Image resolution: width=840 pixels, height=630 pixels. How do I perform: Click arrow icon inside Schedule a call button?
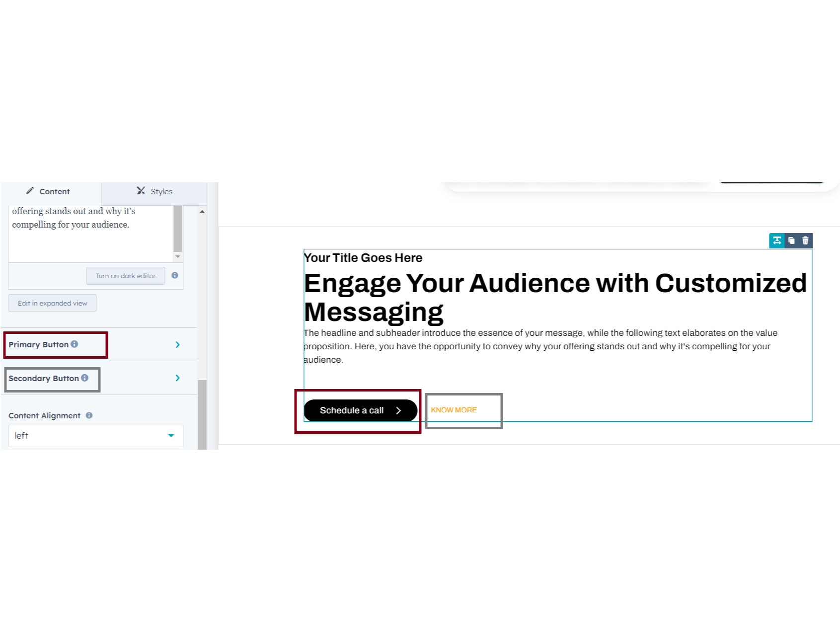[398, 410]
